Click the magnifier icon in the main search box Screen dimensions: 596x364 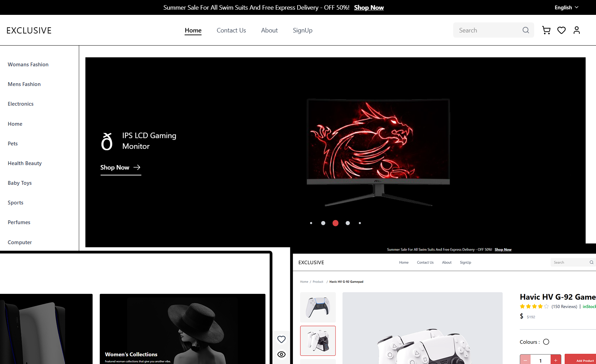click(x=525, y=30)
